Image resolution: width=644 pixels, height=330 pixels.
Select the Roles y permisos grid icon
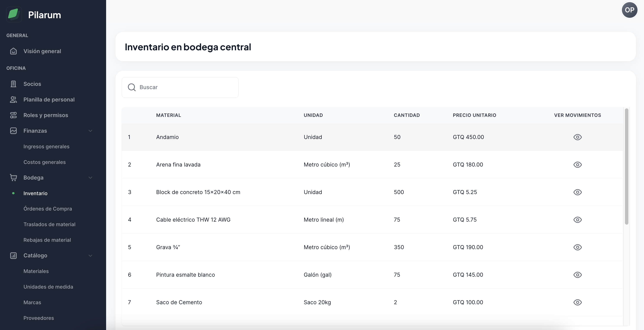click(x=14, y=115)
